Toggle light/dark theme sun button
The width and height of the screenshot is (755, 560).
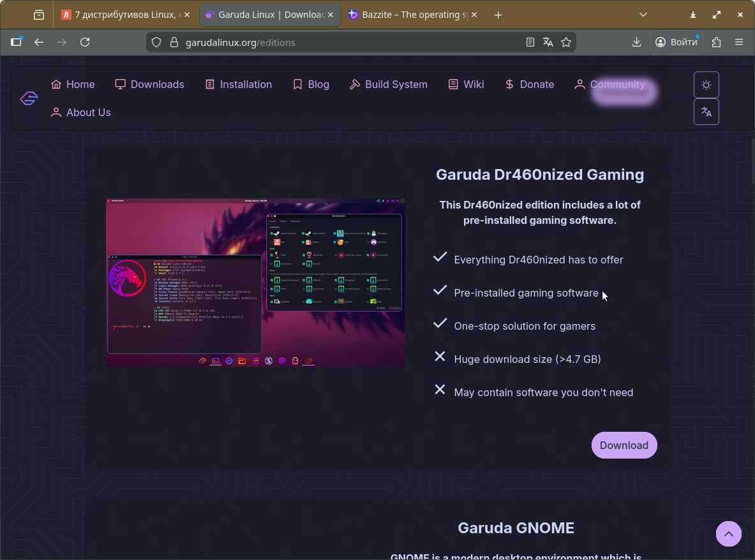706,85
